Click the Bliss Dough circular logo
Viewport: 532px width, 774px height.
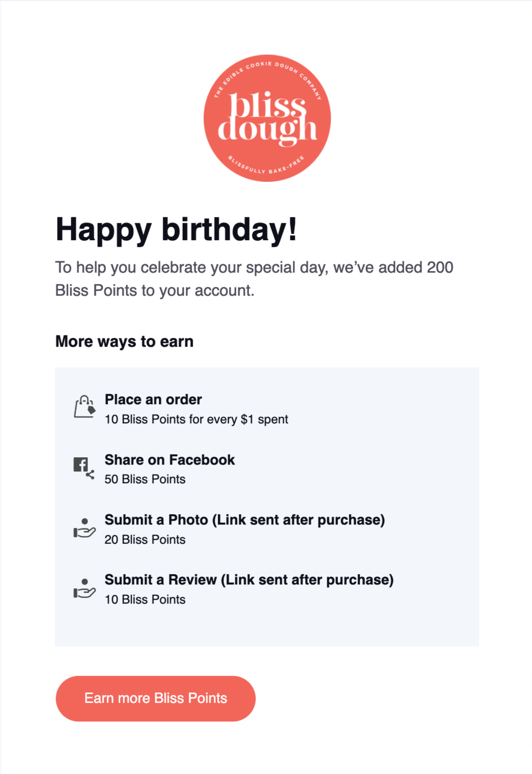coord(267,118)
